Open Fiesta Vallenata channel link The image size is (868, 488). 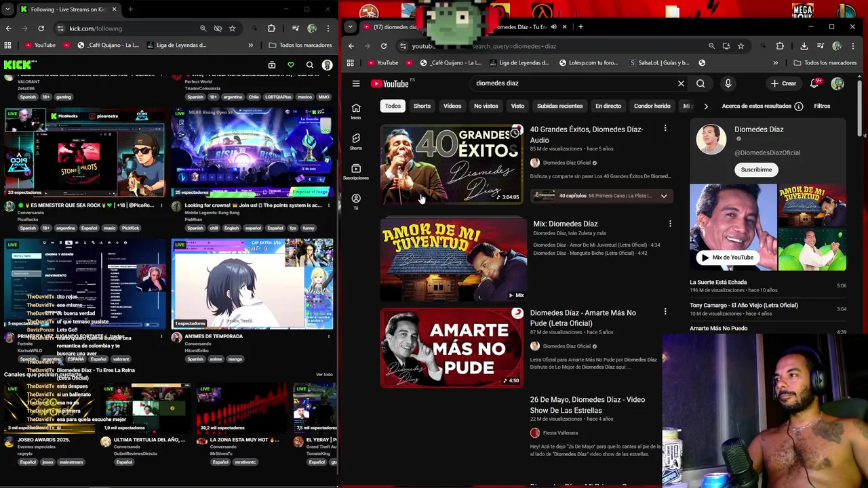click(560, 433)
